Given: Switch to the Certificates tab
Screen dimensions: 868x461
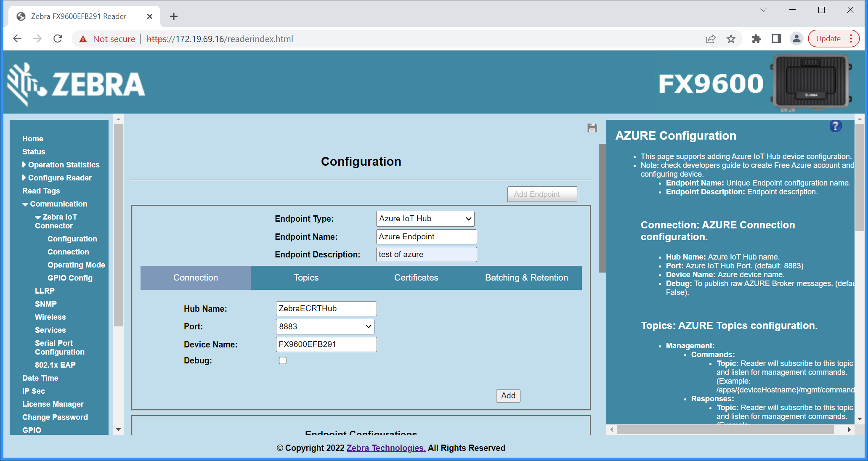Looking at the screenshot, I should click(x=416, y=278).
